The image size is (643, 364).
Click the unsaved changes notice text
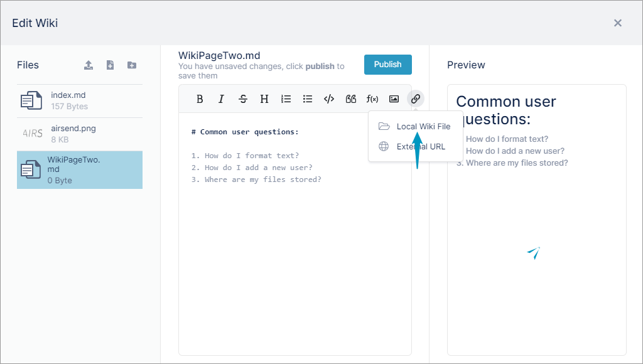(261, 71)
